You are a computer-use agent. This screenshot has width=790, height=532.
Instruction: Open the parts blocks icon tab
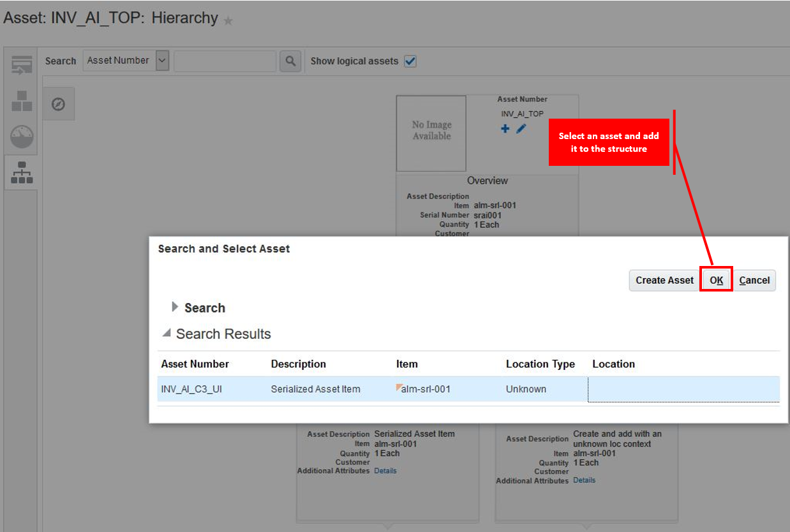[21, 101]
